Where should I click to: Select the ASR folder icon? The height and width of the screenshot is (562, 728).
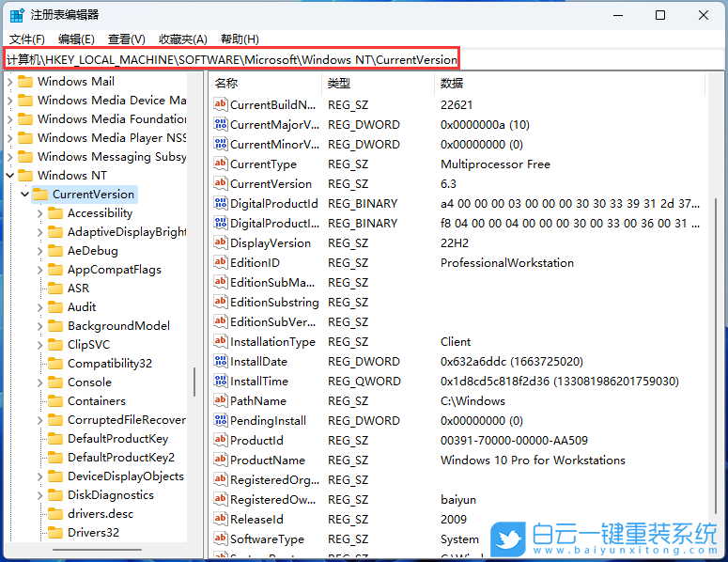[55, 289]
